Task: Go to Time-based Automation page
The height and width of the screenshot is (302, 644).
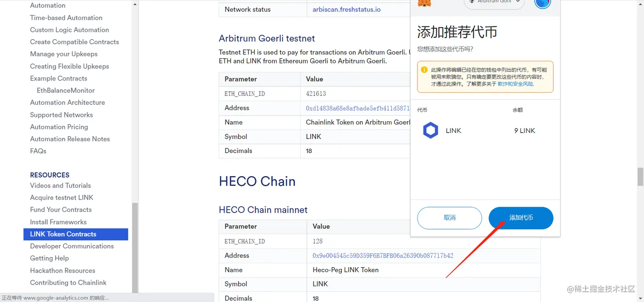Action: coord(66,18)
